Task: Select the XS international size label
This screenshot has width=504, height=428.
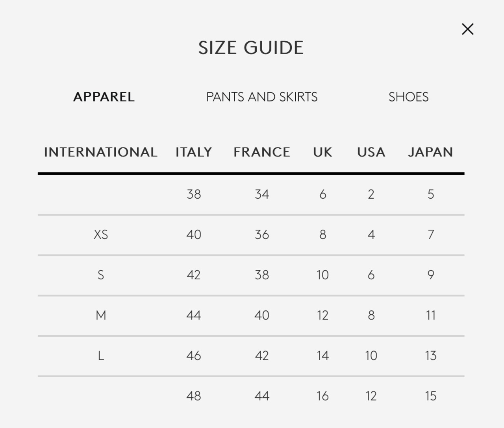Action: 101,235
